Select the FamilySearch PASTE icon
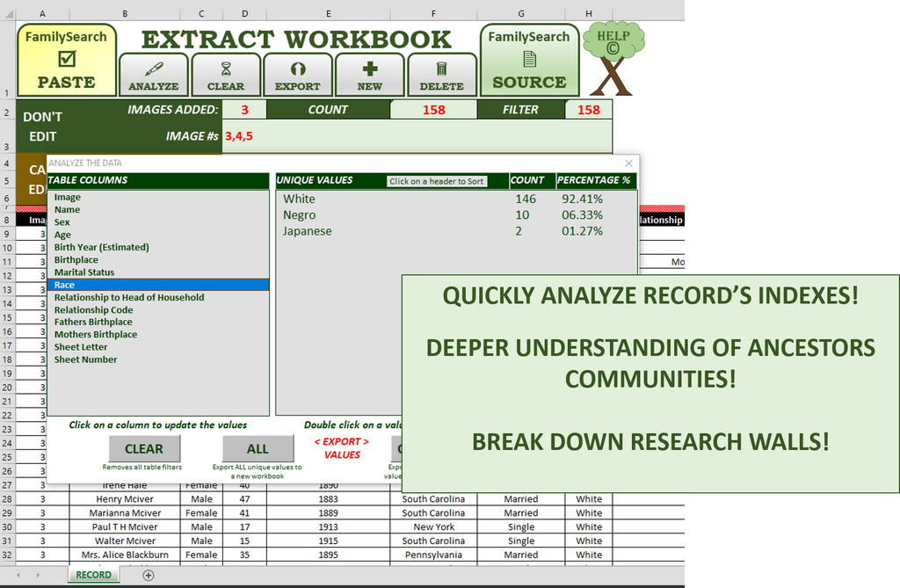This screenshot has width=900, height=588. [x=66, y=58]
